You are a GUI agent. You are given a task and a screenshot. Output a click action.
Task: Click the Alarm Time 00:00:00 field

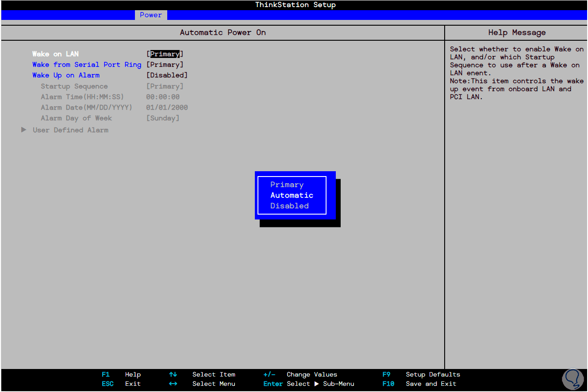(163, 97)
